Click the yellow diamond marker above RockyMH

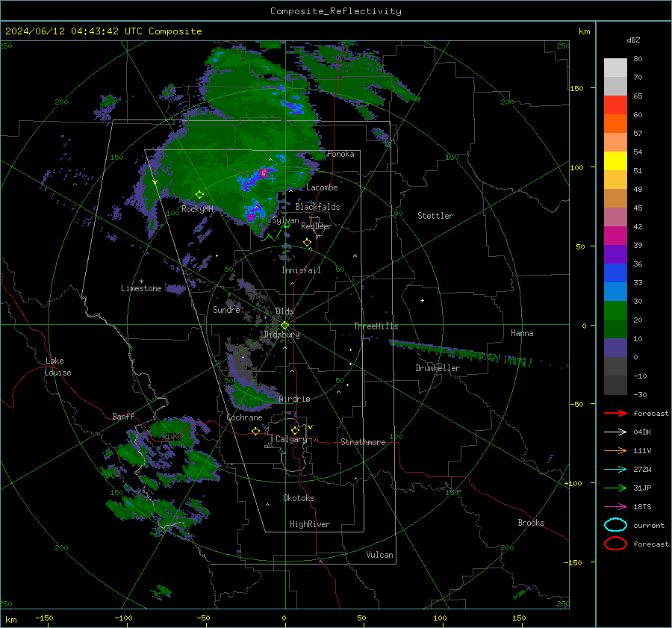coord(199,195)
